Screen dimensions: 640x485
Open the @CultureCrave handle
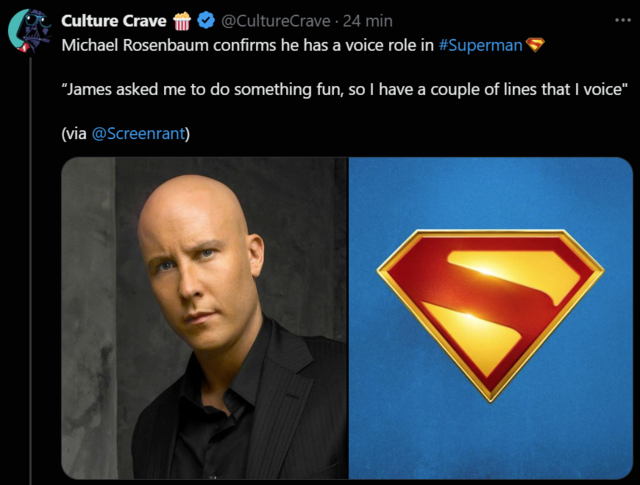pyautogui.click(x=276, y=21)
